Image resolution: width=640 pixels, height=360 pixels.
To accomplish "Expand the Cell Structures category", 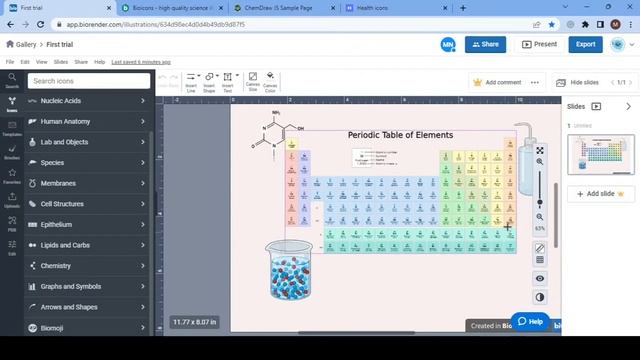I will tap(87, 204).
